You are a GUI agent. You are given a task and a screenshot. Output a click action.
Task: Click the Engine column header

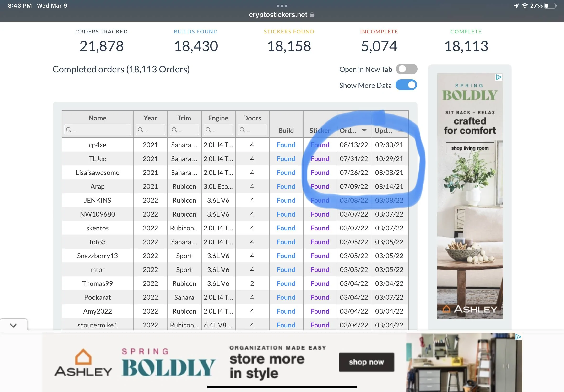coord(218,118)
